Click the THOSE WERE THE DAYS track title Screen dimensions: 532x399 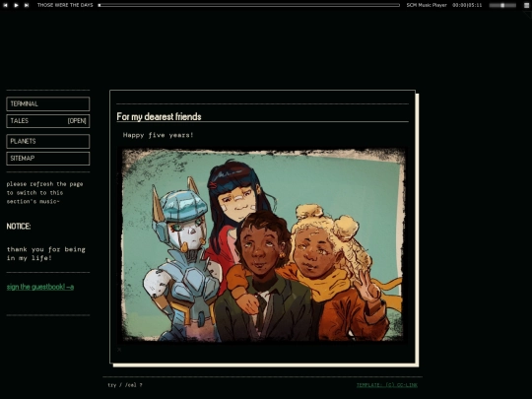coord(65,5)
